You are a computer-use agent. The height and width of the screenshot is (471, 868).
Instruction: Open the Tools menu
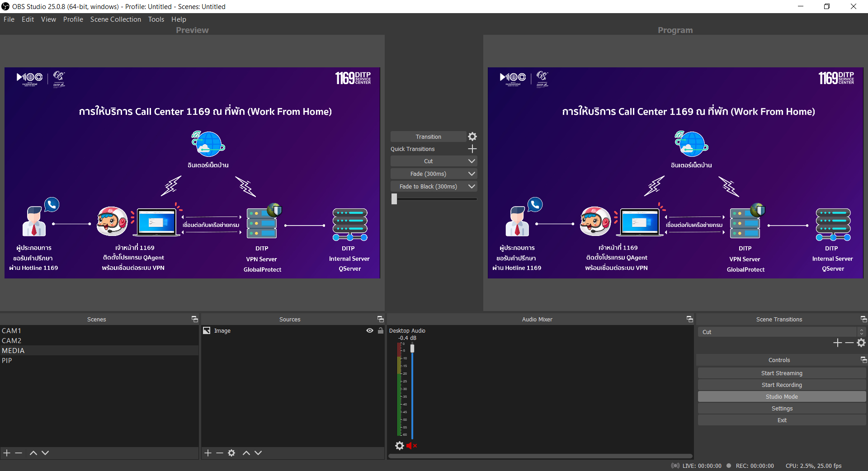pos(156,19)
